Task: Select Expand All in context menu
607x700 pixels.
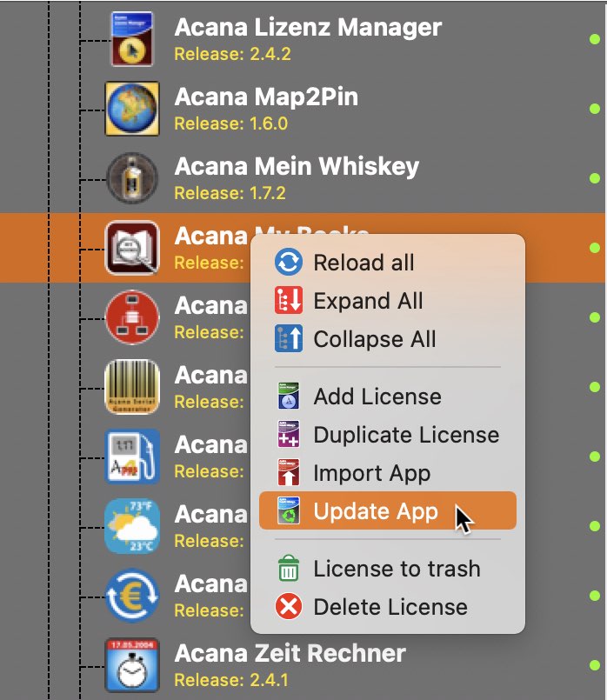Action: [368, 301]
